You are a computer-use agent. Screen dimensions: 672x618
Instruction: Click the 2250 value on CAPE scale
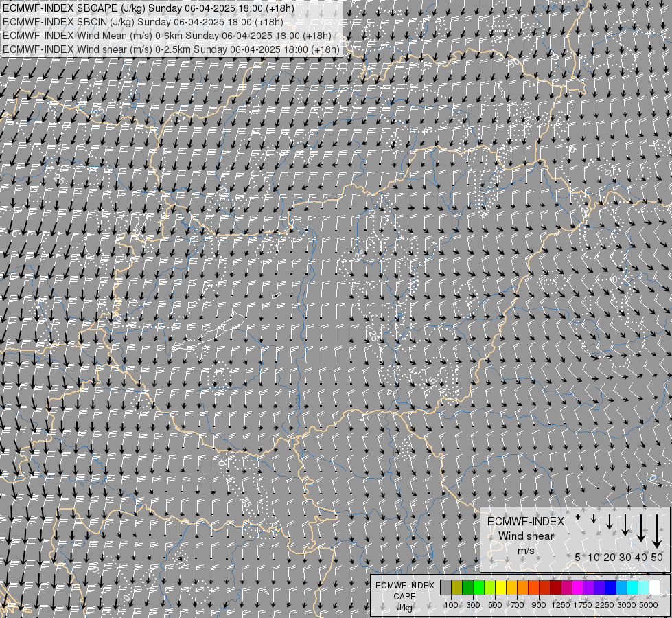[x=605, y=605]
